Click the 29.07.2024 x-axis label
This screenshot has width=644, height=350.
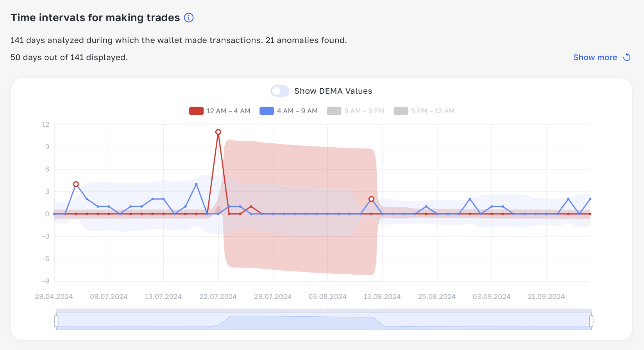tap(273, 296)
